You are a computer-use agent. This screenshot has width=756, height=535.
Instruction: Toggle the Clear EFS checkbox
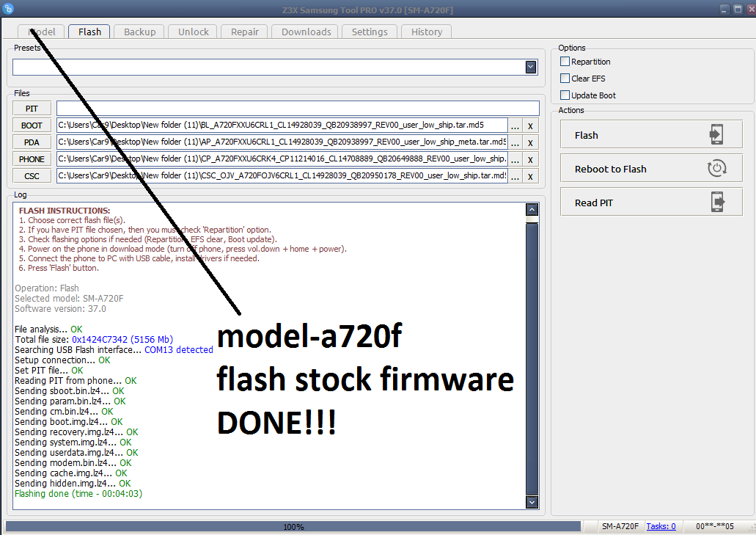(565, 78)
